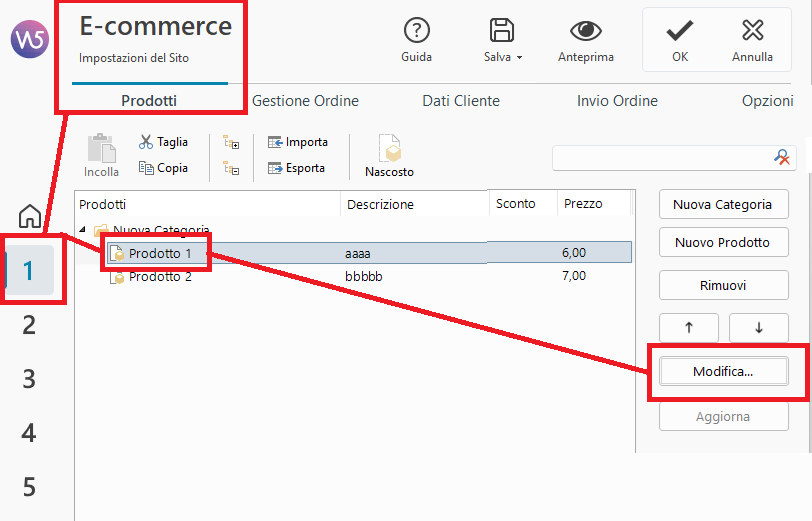Click the Nuovo Prodotto button
Image resolution: width=812 pixels, height=521 pixels.
click(723, 242)
